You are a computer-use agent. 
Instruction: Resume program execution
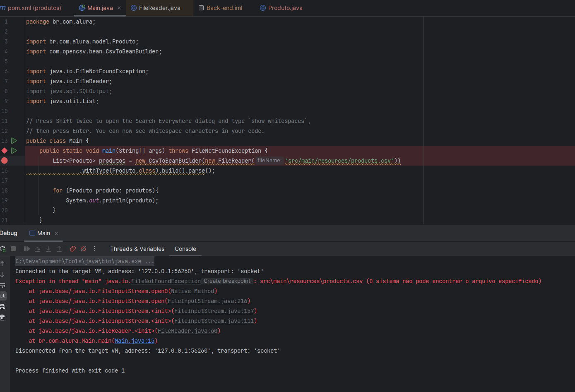click(x=27, y=249)
